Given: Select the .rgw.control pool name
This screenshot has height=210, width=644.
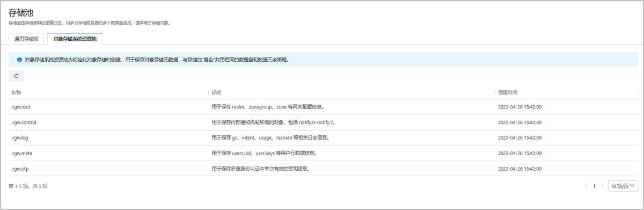Looking at the screenshot, I should [24, 122].
